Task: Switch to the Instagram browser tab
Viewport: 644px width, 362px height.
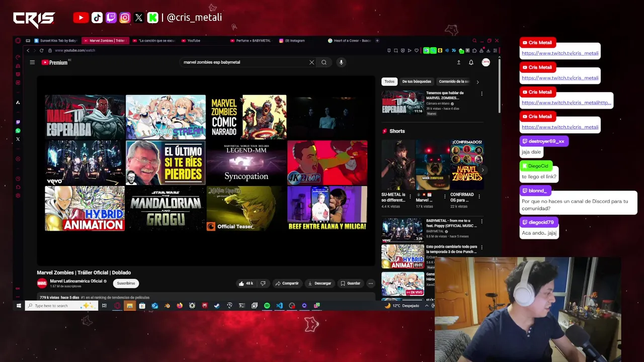Action: click(x=300, y=41)
